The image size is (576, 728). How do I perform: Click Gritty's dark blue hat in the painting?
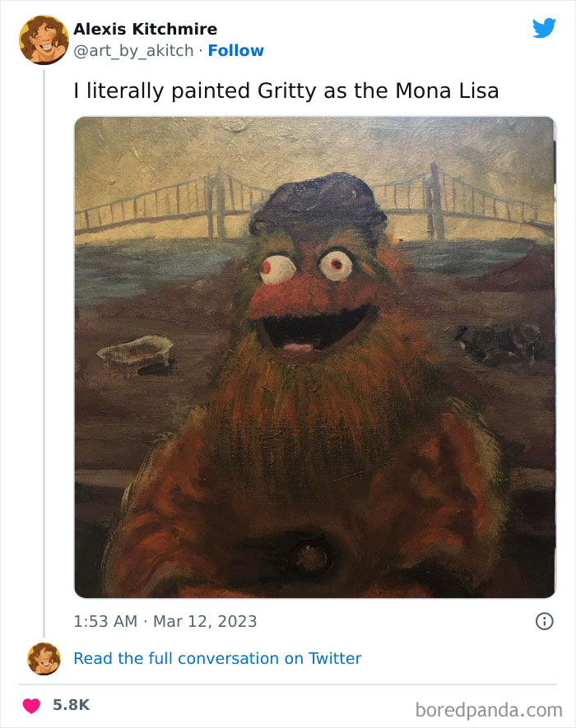318,203
